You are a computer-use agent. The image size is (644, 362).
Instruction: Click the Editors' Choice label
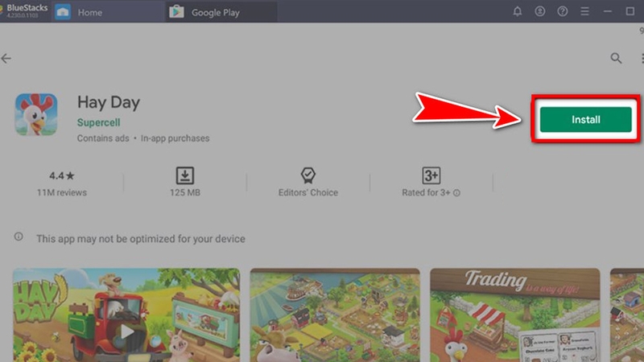point(308,192)
